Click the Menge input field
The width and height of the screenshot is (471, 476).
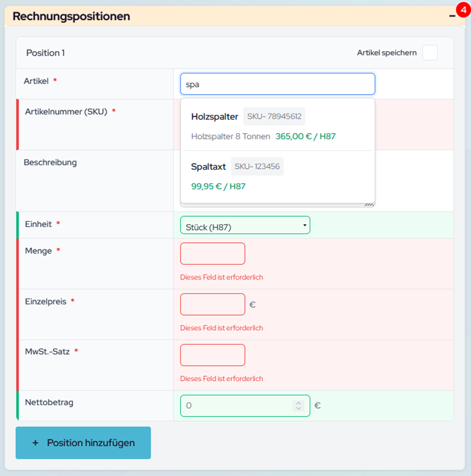212,254
